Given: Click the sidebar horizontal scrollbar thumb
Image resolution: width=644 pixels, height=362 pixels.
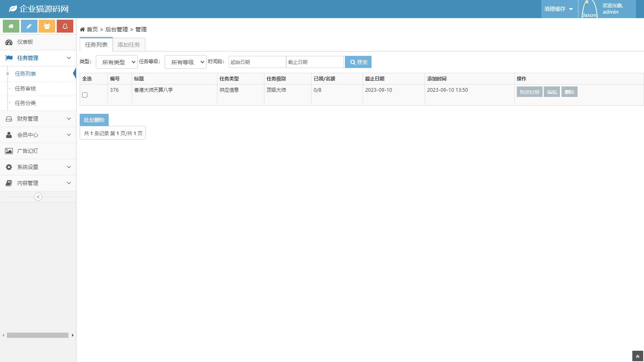Looking at the screenshot, I should coord(37,335).
